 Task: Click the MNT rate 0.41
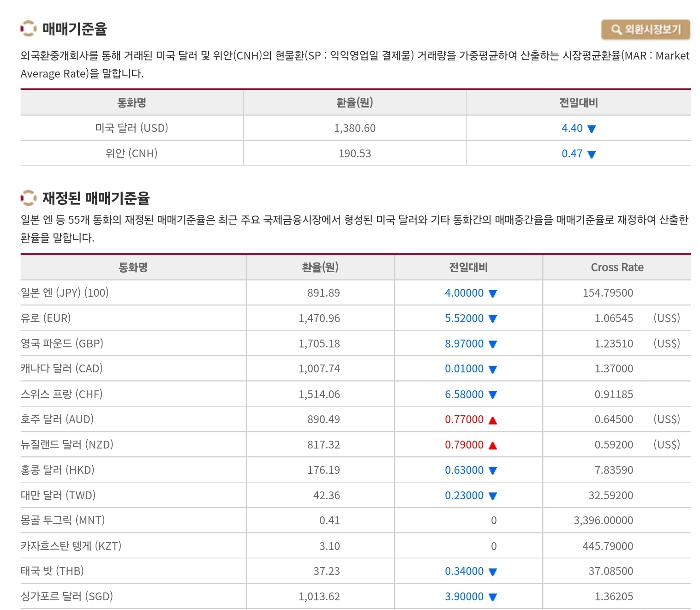329,520
